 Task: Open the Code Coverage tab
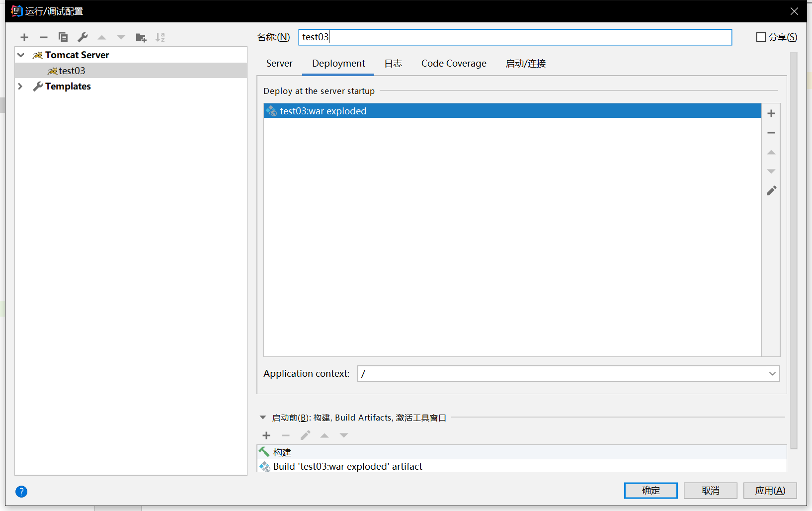(x=453, y=63)
